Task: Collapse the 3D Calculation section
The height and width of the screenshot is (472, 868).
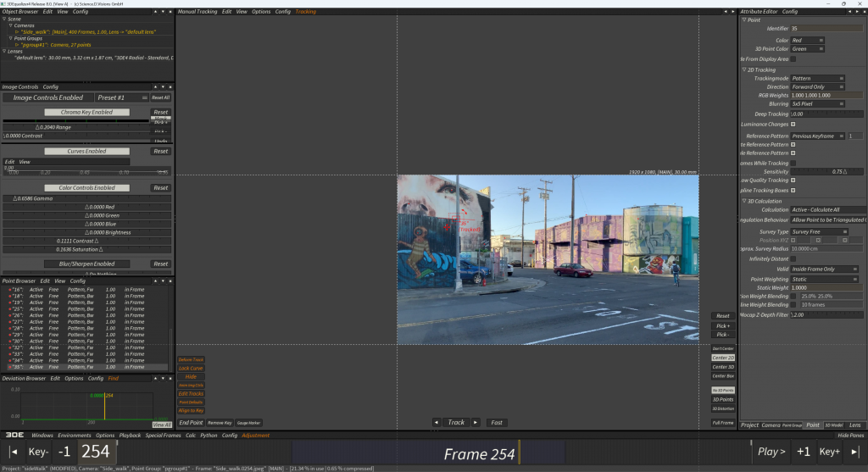Action: tap(744, 201)
